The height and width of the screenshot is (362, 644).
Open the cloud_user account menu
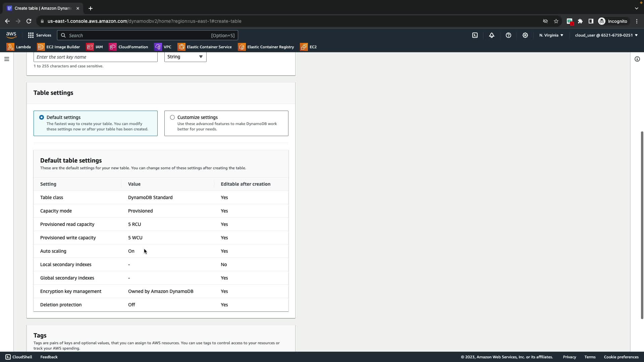point(606,35)
